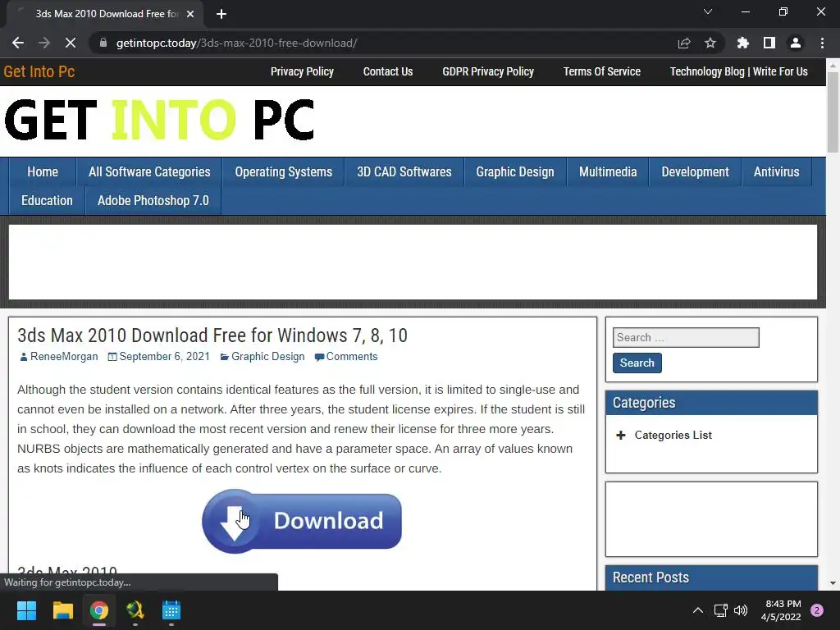Show hidden system tray icons
The image size is (840, 630).
pyautogui.click(x=698, y=610)
